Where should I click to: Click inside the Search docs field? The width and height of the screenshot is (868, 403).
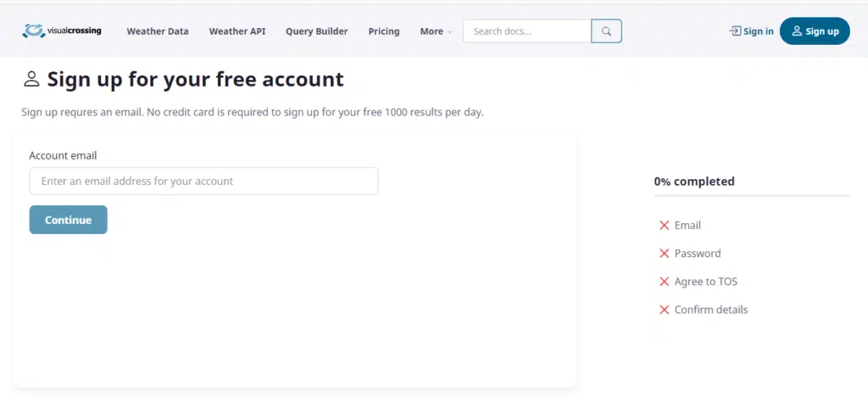tap(526, 31)
